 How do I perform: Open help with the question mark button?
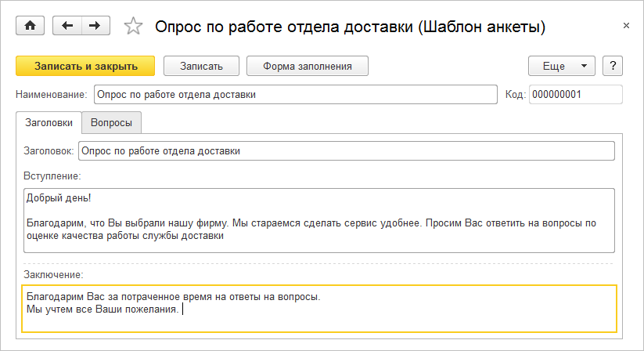click(612, 66)
